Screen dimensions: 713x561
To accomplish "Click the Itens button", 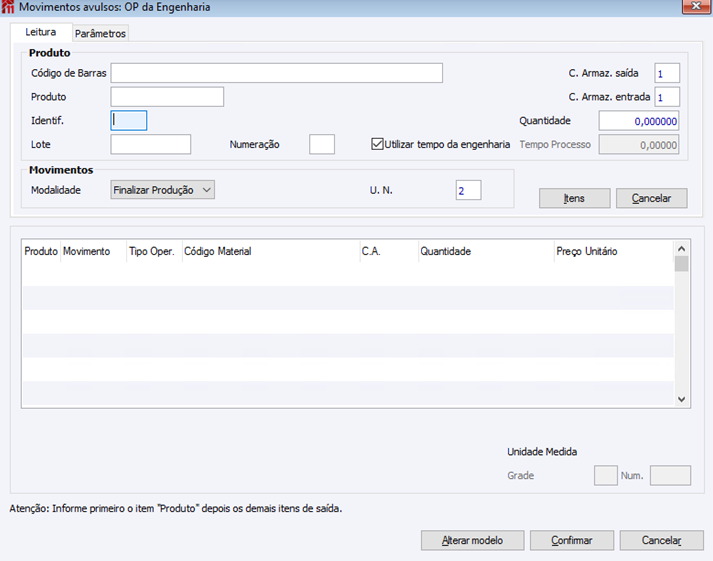I will pos(574,198).
